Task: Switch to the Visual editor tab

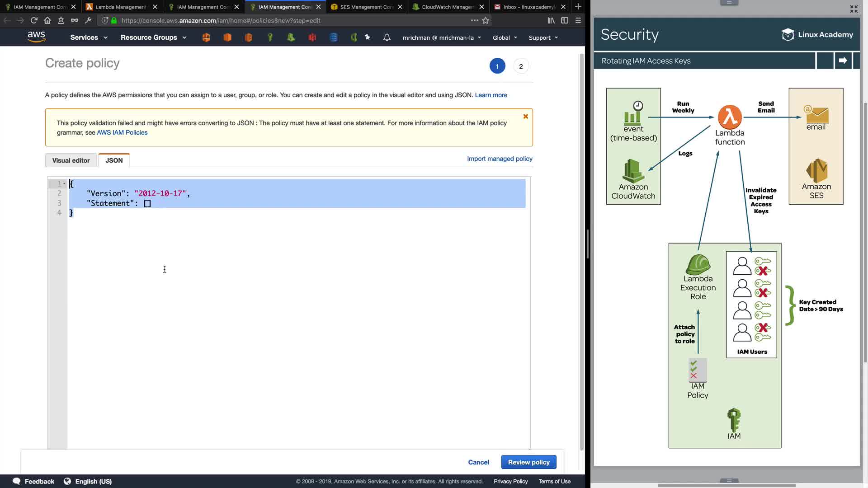Action: pyautogui.click(x=71, y=160)
